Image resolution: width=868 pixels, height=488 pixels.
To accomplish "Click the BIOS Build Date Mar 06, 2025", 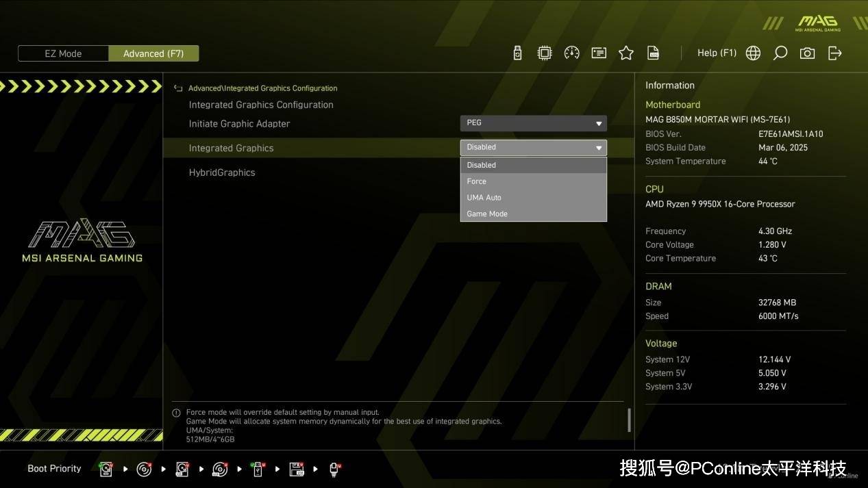I will 783,148.
